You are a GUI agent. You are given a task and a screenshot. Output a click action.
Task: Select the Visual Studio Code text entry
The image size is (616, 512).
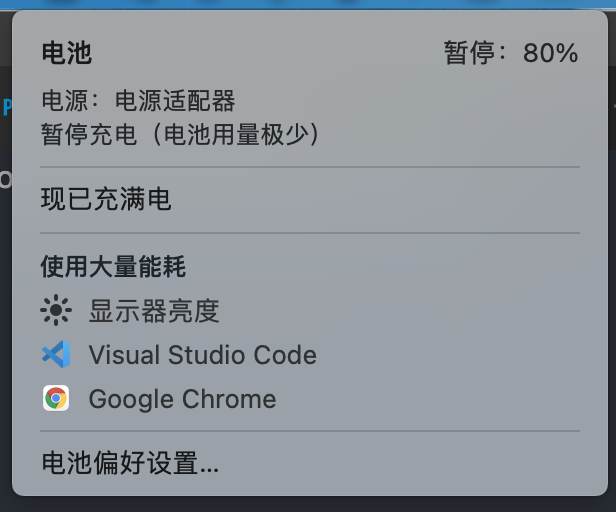tap(202, 355)
